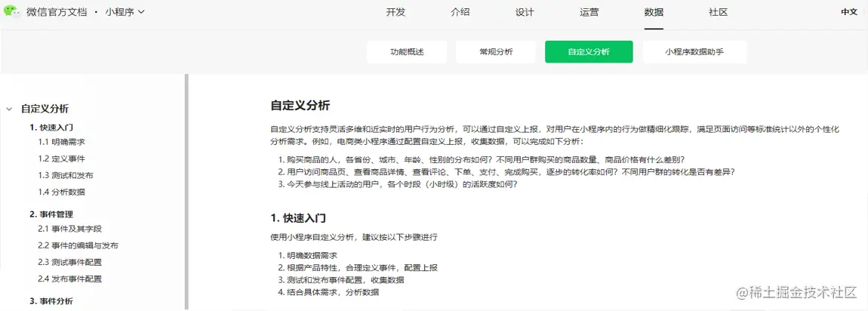Open sidebar link 2.4 发布事件配置
The height and width of the screenshot is (311, 868).
69,279
